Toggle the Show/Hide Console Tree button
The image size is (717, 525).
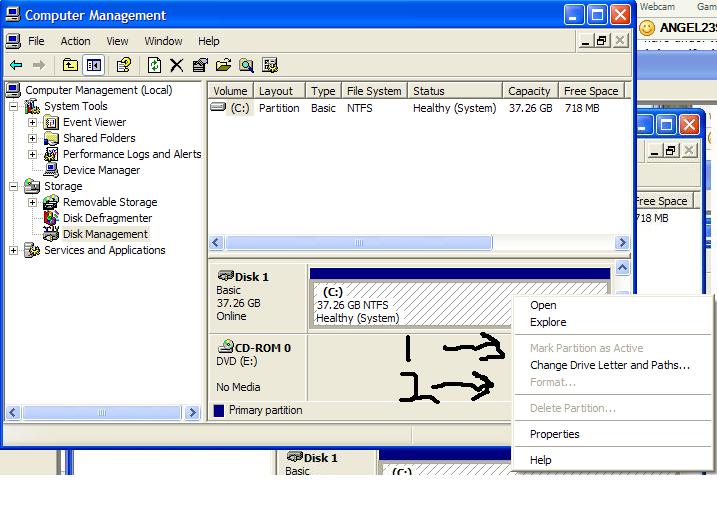click(93, 65)
